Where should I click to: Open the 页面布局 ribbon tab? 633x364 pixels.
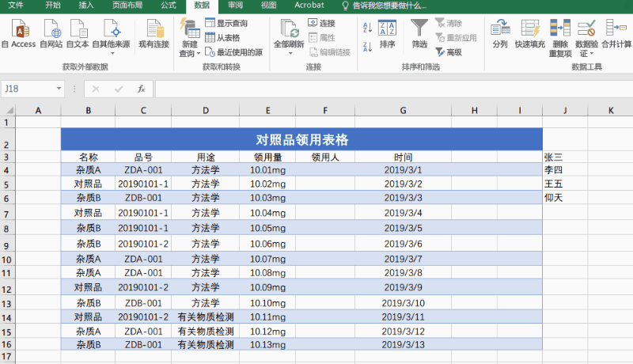(x=127, y=6)
